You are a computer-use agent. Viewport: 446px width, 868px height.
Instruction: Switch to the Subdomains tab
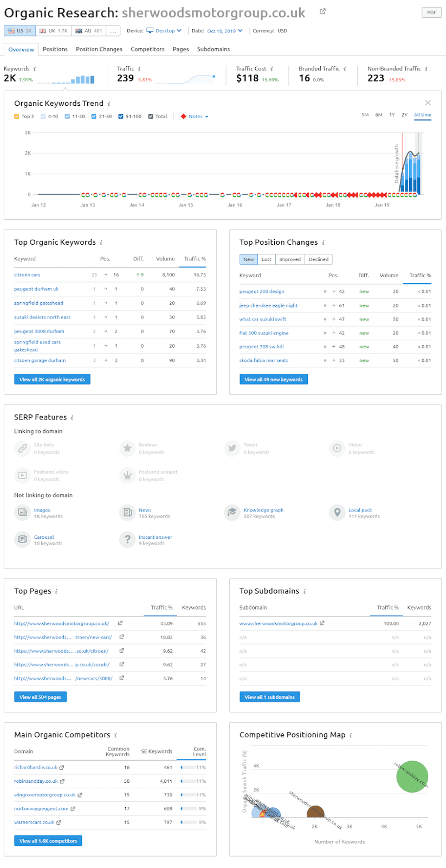214,49
